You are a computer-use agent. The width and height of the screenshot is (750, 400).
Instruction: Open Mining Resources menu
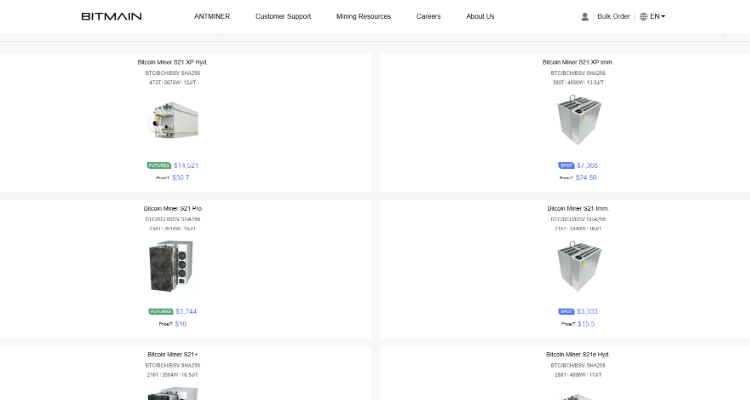(363, 17)
